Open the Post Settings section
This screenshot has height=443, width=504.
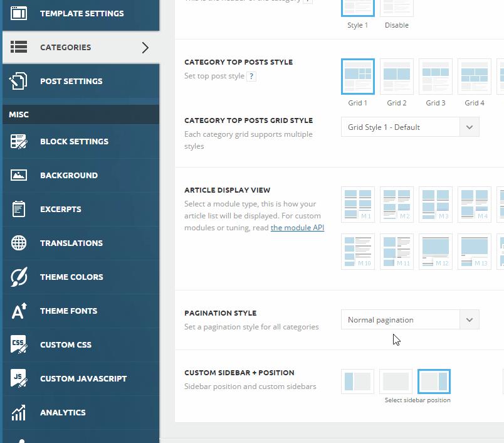pyautogui.click(x=81, y=81)
